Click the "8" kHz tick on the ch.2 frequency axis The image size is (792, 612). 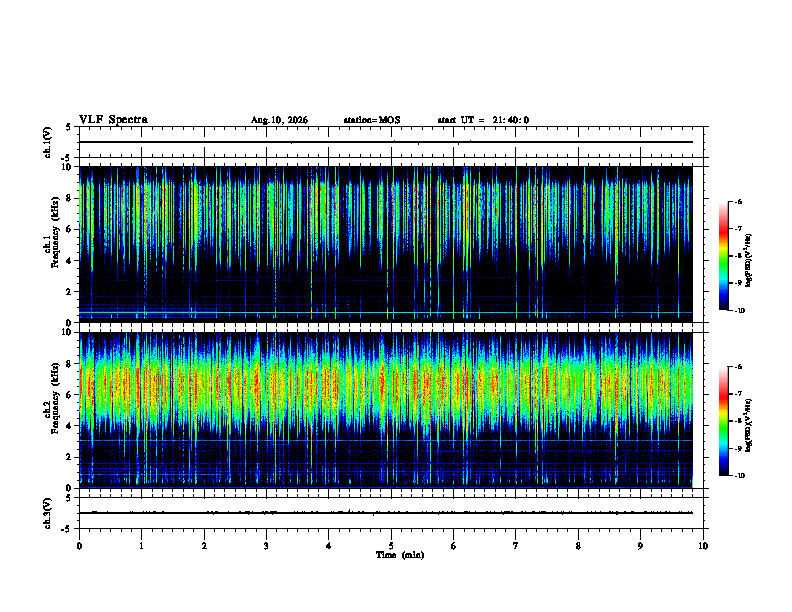point(70,363)
